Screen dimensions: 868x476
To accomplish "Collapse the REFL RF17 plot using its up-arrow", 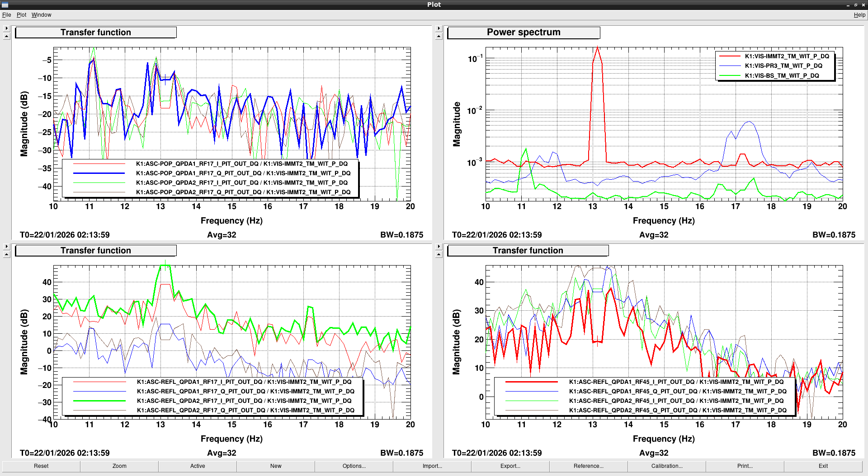I will (x=6, y=254).
